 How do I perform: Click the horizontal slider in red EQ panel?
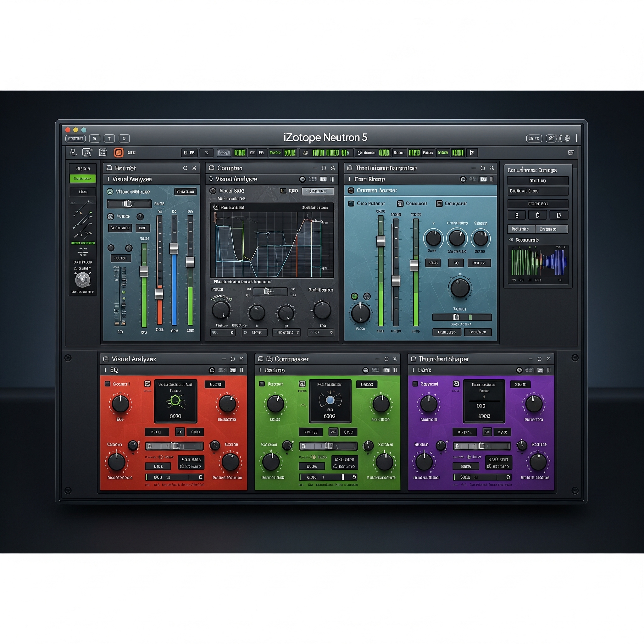(x=174, y=446)
